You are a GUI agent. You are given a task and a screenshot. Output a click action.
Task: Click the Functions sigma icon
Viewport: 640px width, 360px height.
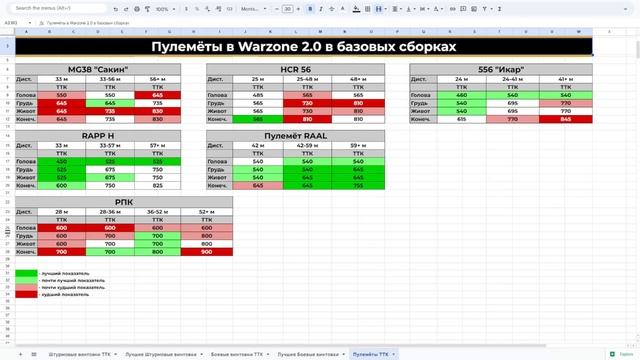(x=499, y=9)
